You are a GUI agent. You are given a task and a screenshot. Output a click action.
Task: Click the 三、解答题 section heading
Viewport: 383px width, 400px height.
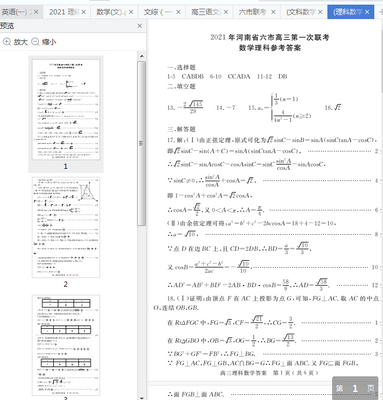181,129
